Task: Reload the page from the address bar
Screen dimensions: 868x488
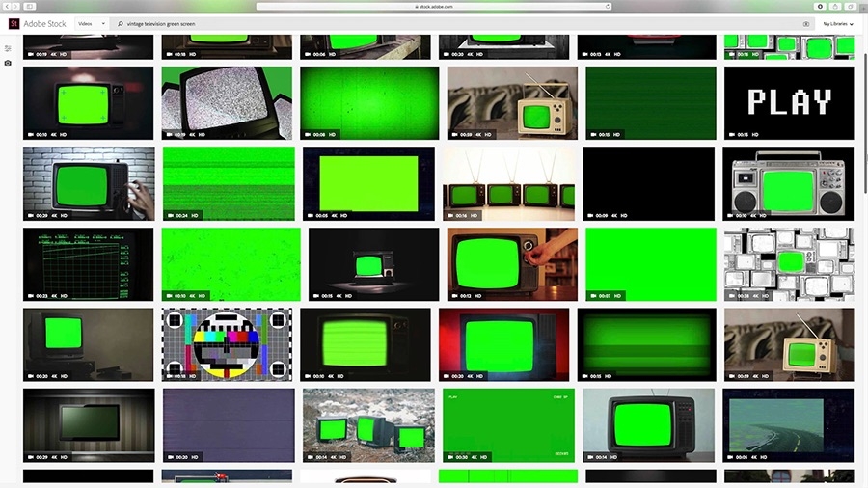Action: pyautogui.click(x=608, y=6)
